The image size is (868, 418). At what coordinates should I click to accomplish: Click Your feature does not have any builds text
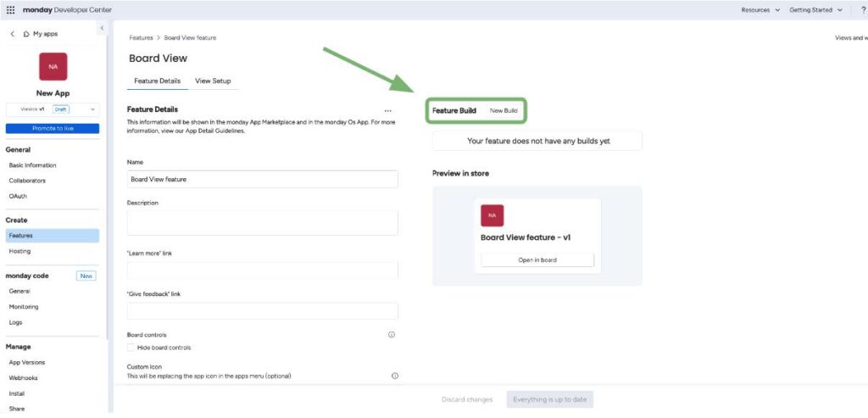pos(538,141)
